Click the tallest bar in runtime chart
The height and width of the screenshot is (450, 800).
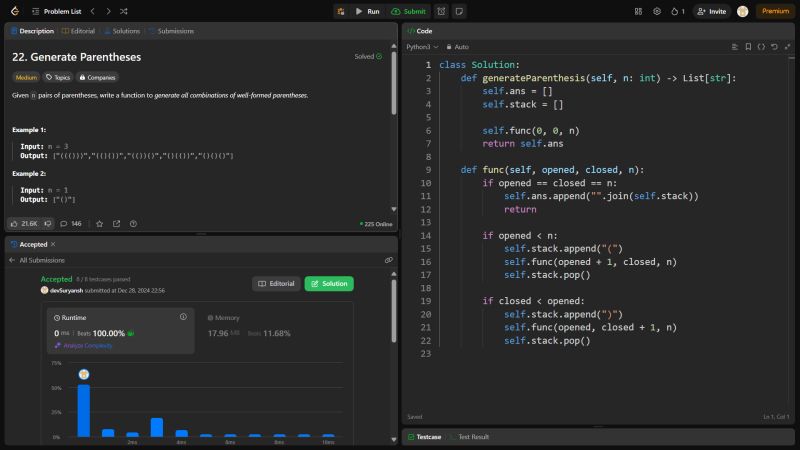(83, 410)
